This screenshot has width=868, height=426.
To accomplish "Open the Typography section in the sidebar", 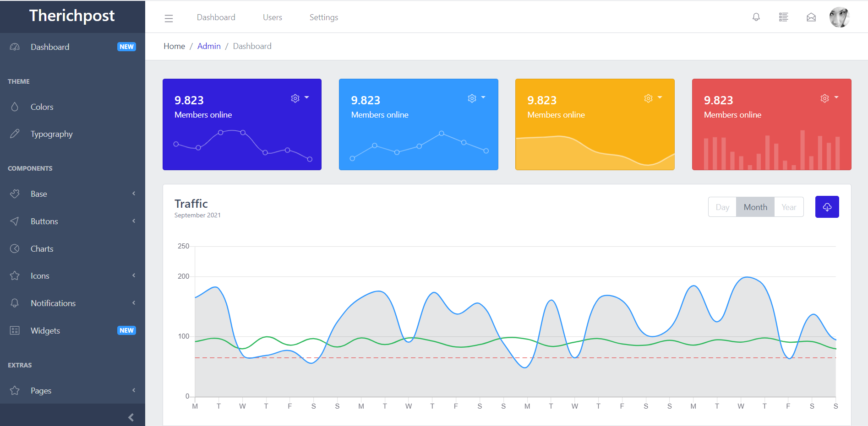I will [51, 134].
